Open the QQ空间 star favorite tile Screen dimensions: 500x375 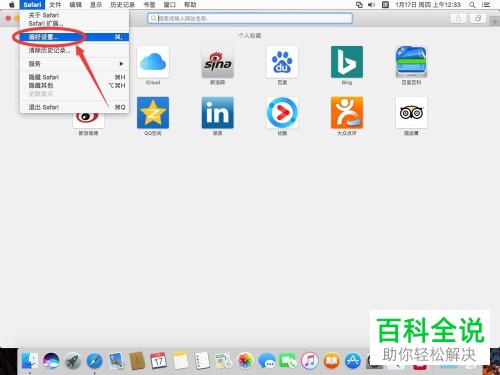[153, 113]
